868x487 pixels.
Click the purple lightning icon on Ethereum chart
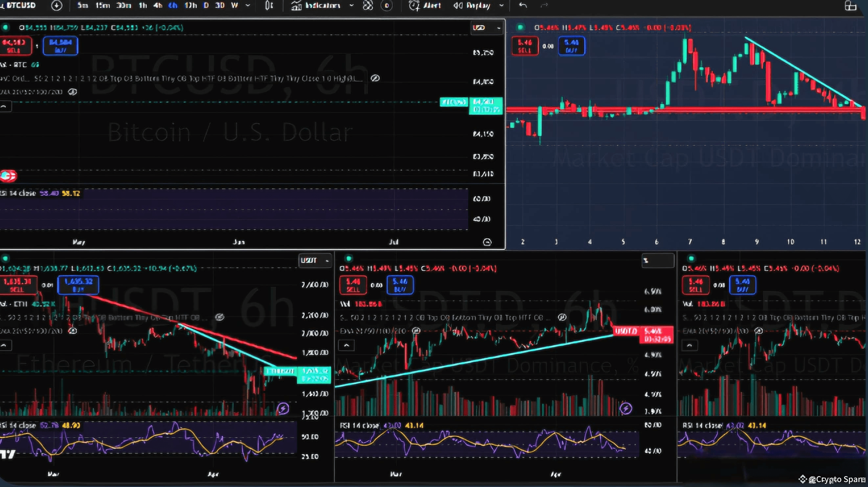283,408
